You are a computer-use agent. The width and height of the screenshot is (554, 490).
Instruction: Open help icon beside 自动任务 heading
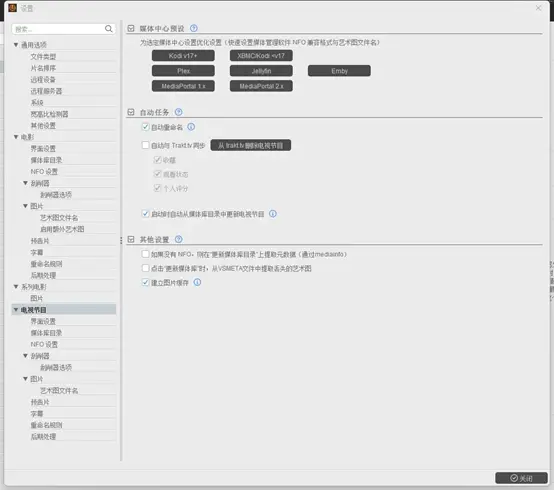179,112
